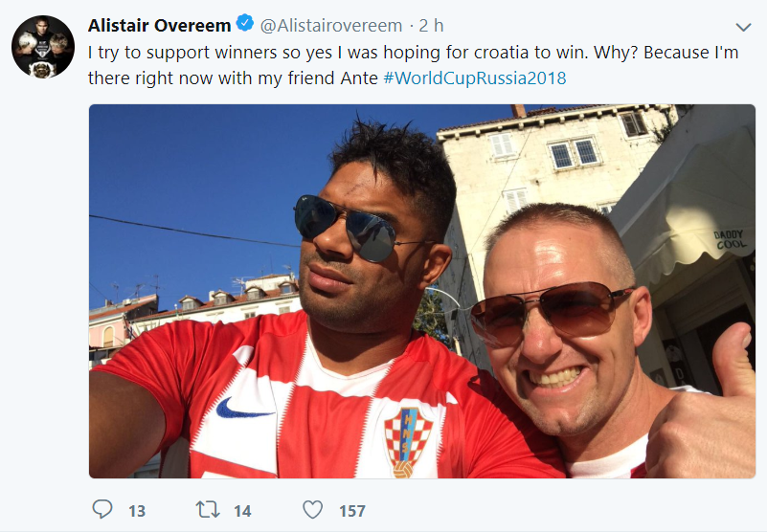Click the Daddy Cool awning sign in photo
The height and width of the screenshot is (532, 767).
coord(729,239)
